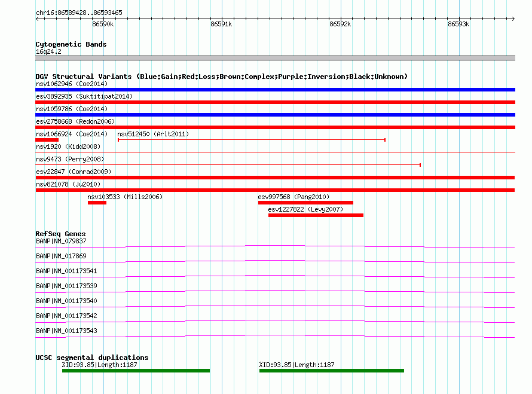Open transcript BANP|NM_079837

[x=61, y=242]
